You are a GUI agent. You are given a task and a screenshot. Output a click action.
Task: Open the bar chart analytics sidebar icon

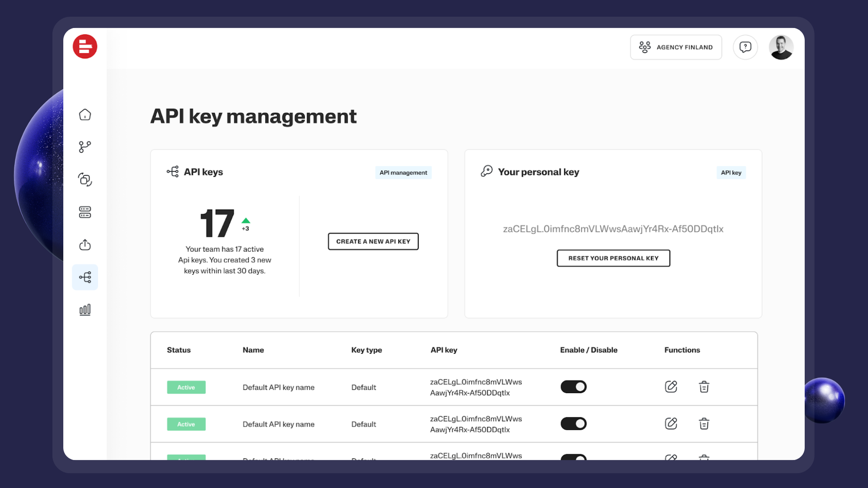tap(85, 310)
